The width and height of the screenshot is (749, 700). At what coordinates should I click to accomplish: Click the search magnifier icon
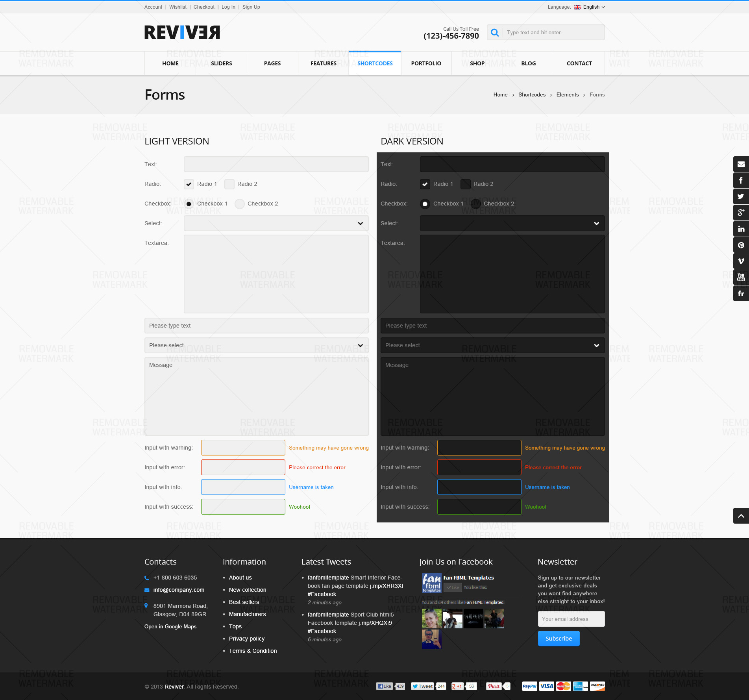(x=495, y=32)
